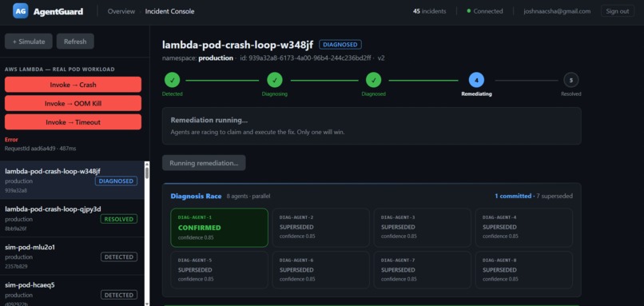Click the header DIAGNOSED status badge
Image resolution: width=644 pixels, height=306 pixels.
pyautogui.click(x=340, y=45)
